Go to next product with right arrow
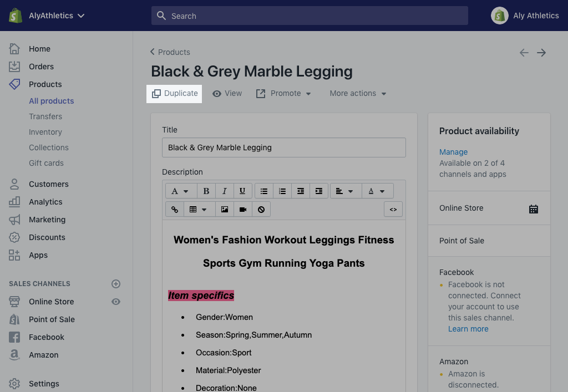568x392 pixels. pyautogui.click(x=541, y=53)
